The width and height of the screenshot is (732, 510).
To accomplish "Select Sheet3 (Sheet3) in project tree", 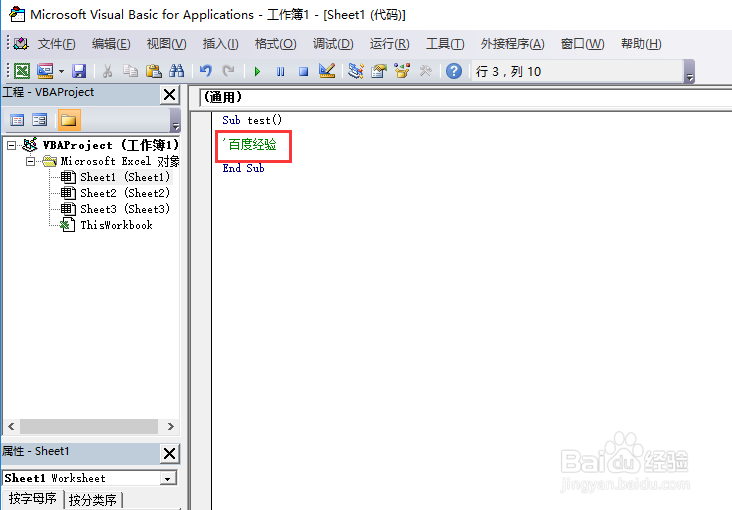I will [x=125, y=209].
